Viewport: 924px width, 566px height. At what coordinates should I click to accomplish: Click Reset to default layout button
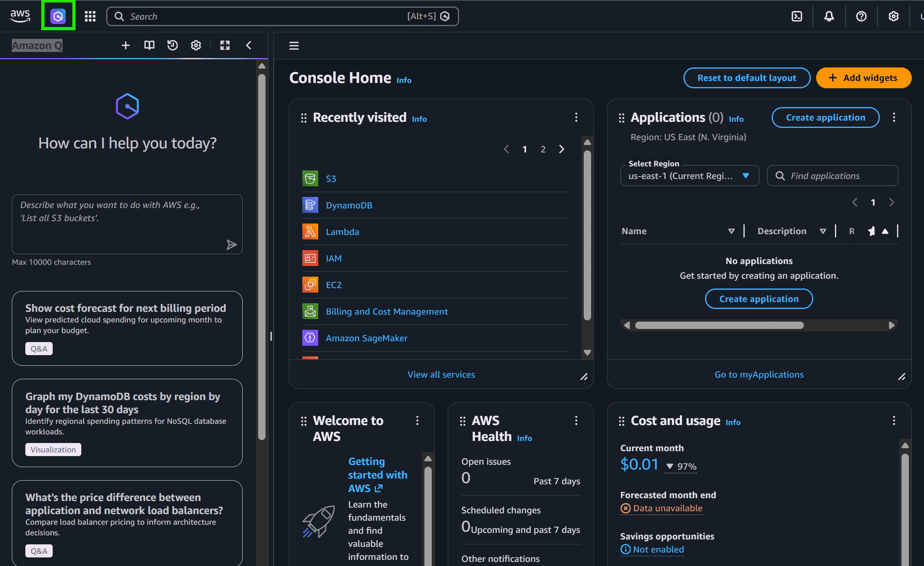[x=747, y=78]
